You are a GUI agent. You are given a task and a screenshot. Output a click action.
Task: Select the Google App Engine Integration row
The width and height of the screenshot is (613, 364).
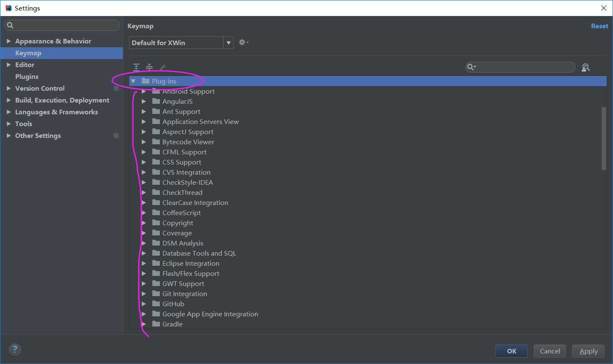[368, 314]
